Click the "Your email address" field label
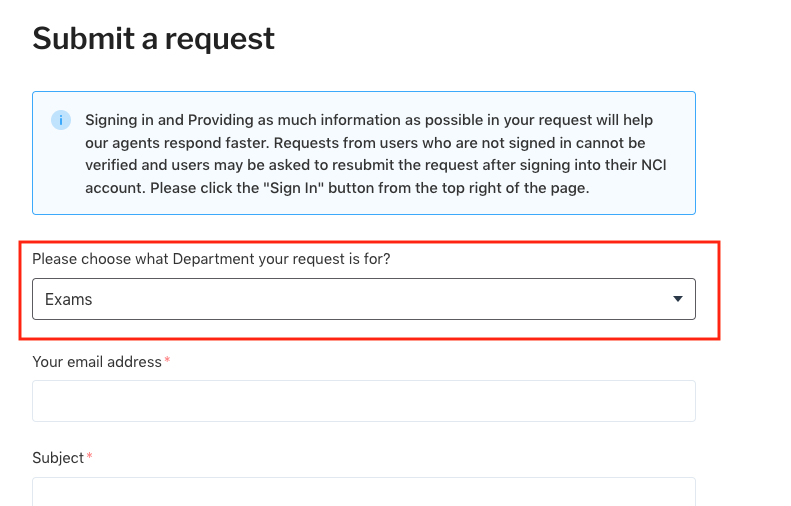This screenshot has height=506, width=791. tap(97, 362)
